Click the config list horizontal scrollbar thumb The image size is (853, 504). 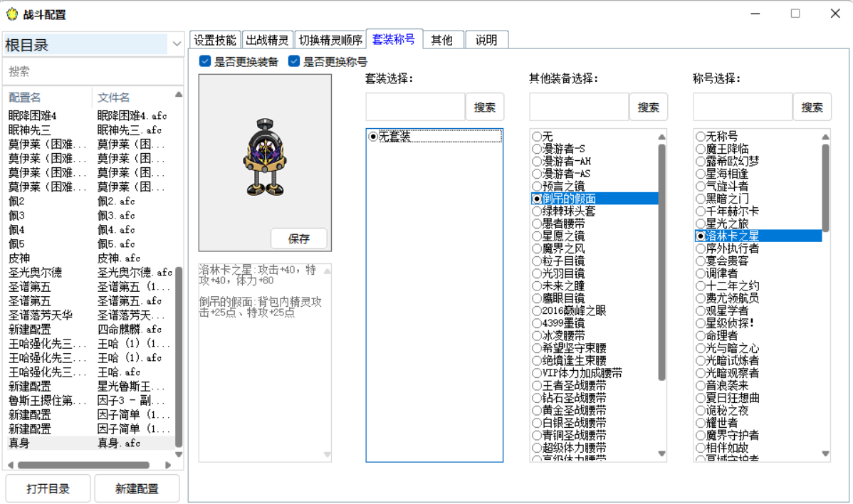click(83, 465)
